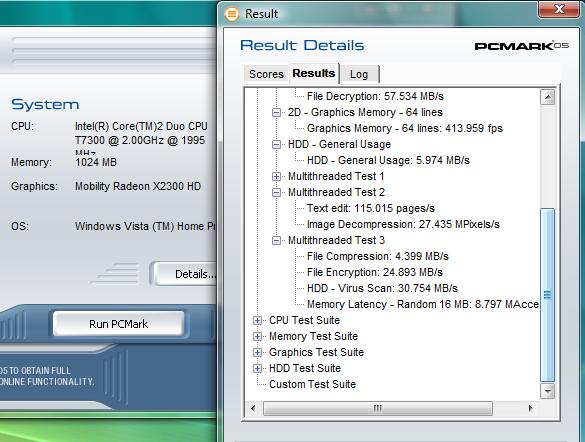Screen dimensions: 585x442
Task: Select Image Decompression: 27.435 MPixels/s row
Action: pos(403,224)
